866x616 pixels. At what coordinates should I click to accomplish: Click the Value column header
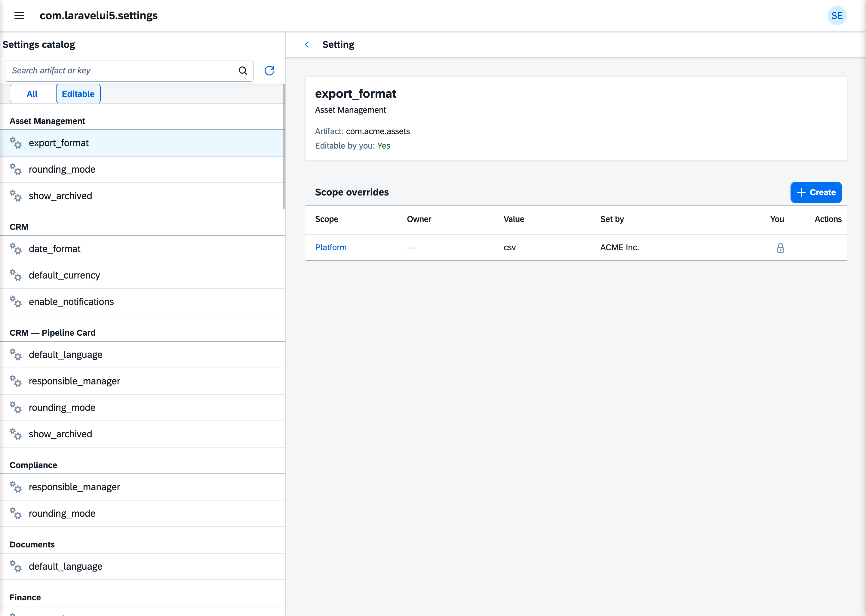point(514,219)
